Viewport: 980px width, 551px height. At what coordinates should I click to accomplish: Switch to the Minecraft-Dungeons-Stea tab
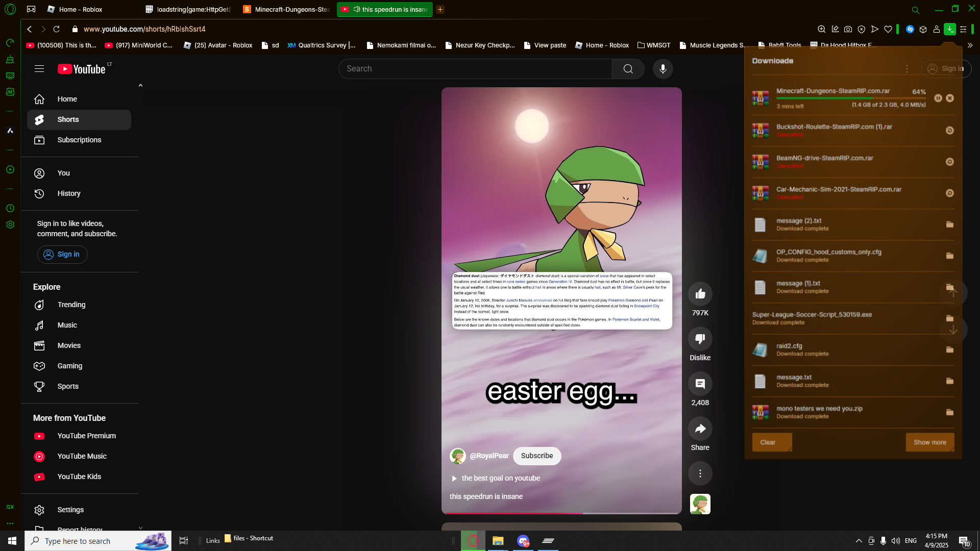287,9
